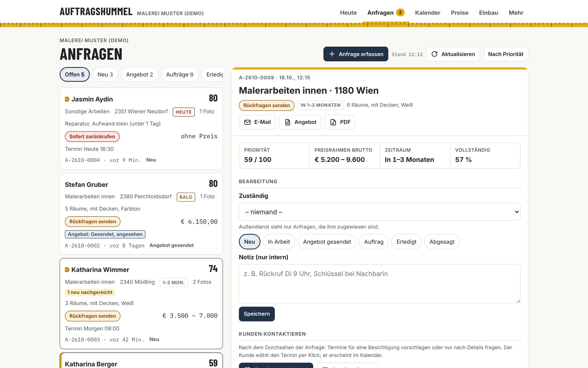Open the Katharina Berger request card
Viewport: 588px width, 368px height.
point(141,361)
